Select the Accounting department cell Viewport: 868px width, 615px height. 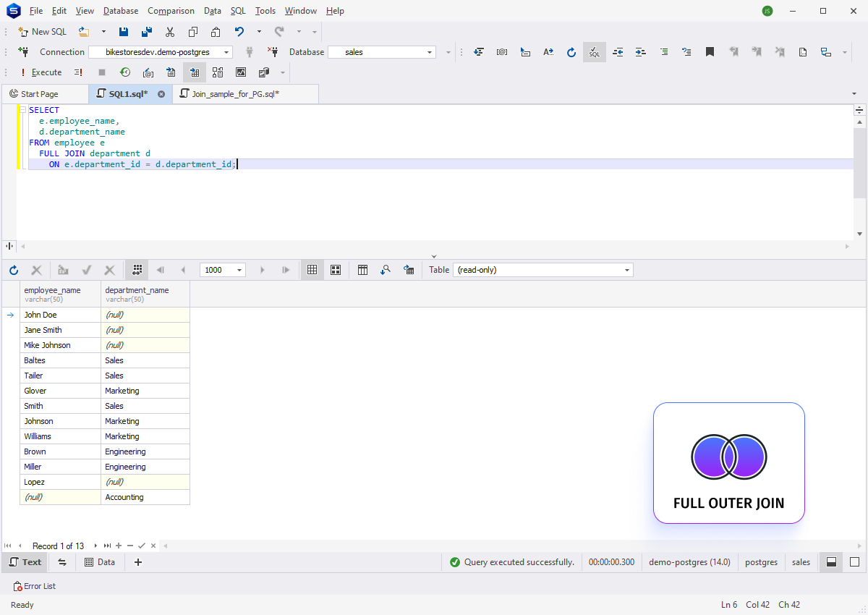click(x=145, y=497)
